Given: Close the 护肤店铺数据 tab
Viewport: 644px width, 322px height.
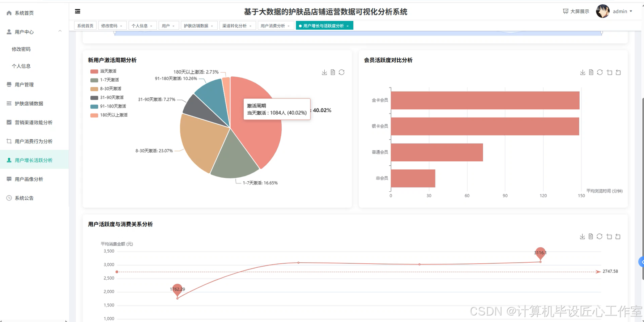Looking at the screenshot, I should [x=212, y=26].
